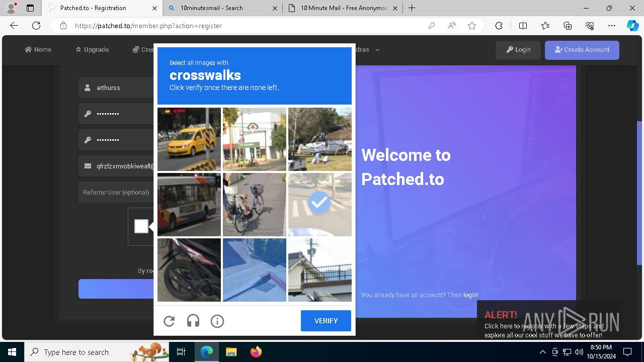Image resolution: width=644 pixels, height=362 pixels.
Task: Open the tab actions menu
Action: click(x=30, y=8)
